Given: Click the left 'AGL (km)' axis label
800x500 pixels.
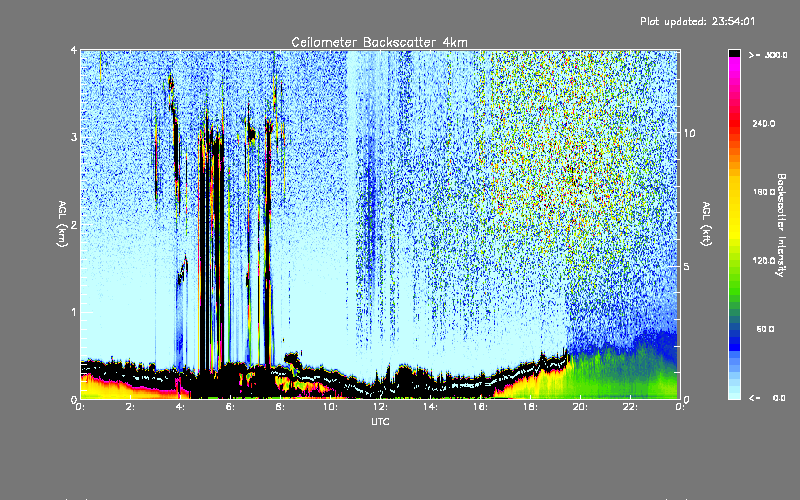Looking at the screenshot, I should point(62,224).
